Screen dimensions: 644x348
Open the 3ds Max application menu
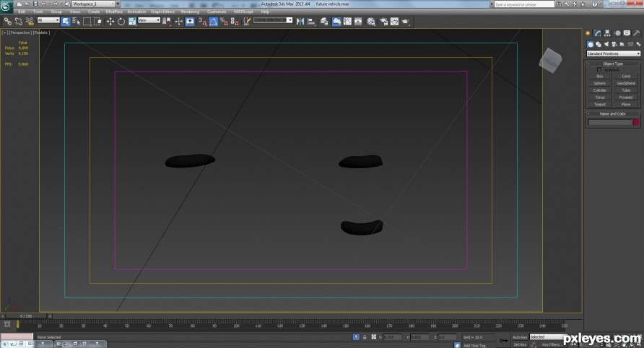(6, 6)
